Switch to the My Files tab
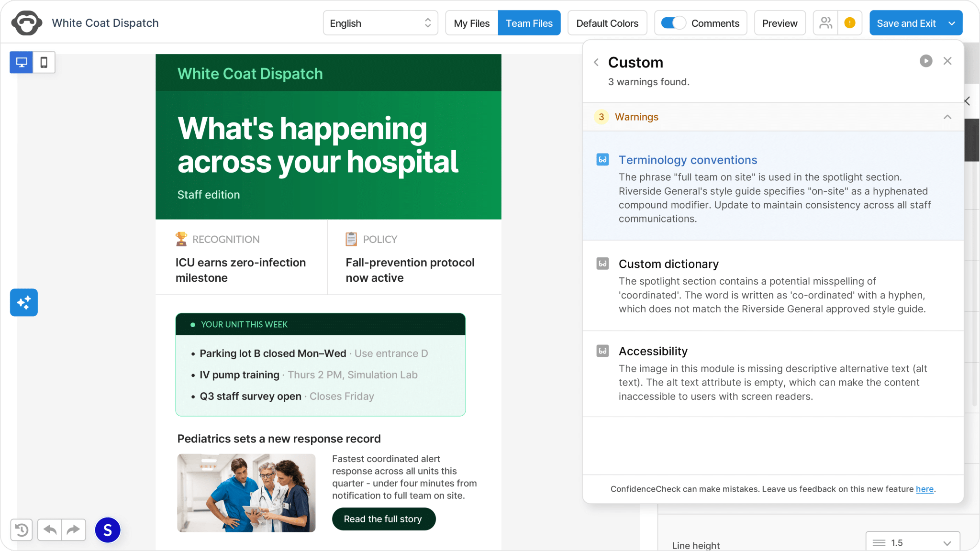 [472, 23]
